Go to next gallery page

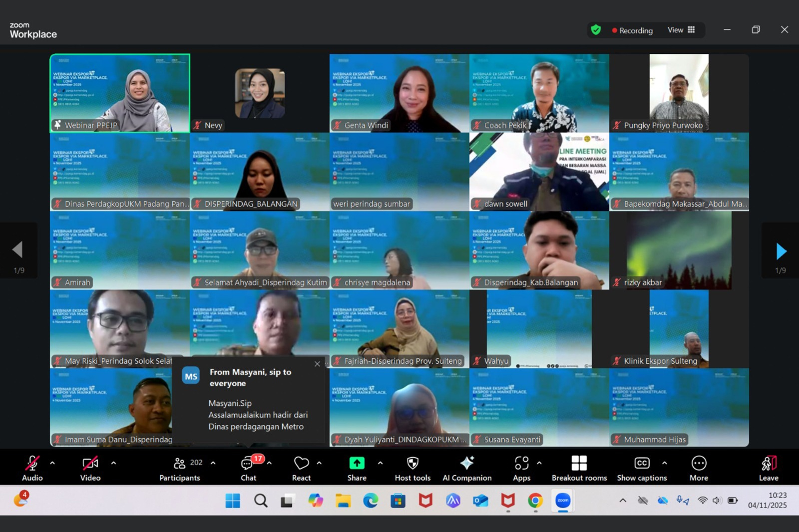781,251
